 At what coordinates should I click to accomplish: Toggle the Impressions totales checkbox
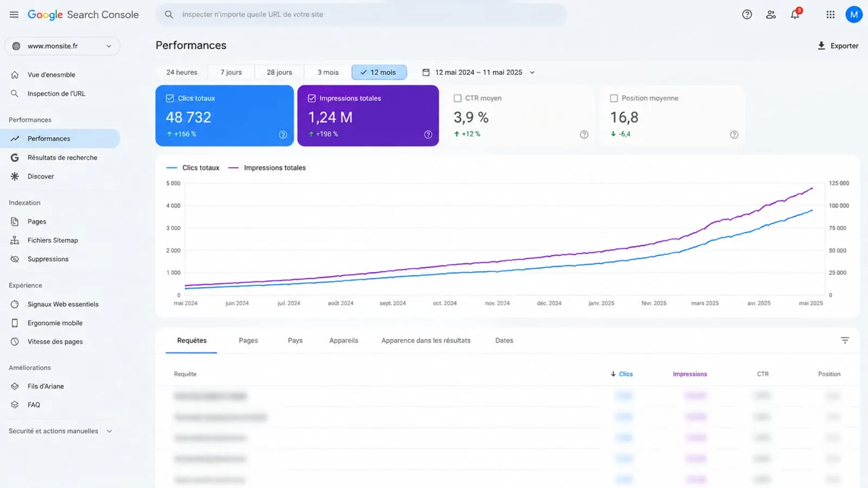coord(311,98)
